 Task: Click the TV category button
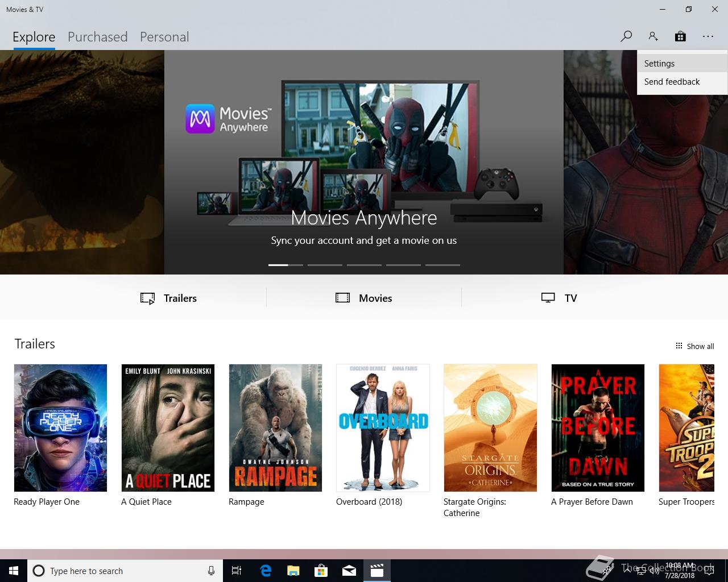coord(559,298)
